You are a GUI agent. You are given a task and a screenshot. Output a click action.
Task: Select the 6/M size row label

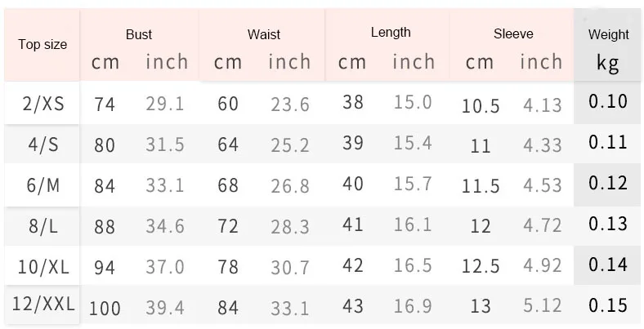(x=42, y=185)
